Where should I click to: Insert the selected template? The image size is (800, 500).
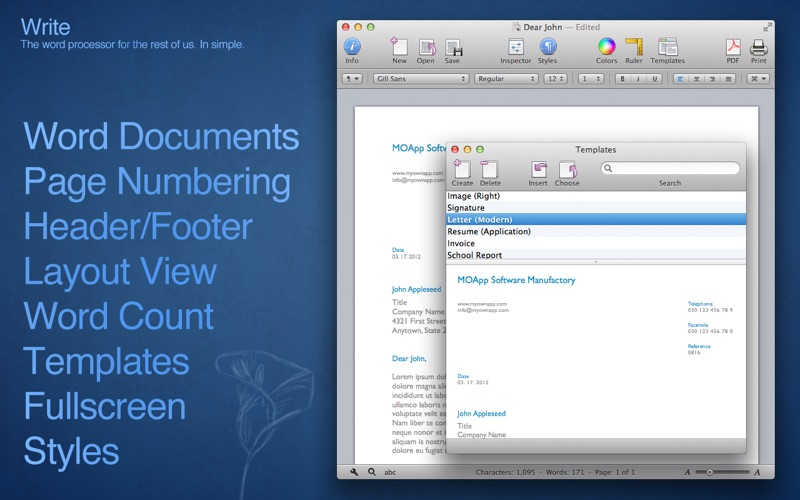pos(538,171)
